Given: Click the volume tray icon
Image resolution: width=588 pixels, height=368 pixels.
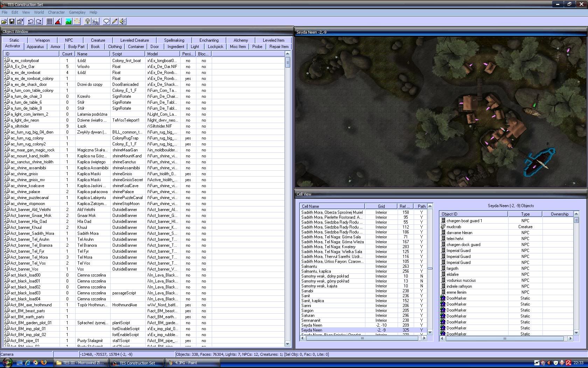Looking at the screenshot, I should (549, 363).
